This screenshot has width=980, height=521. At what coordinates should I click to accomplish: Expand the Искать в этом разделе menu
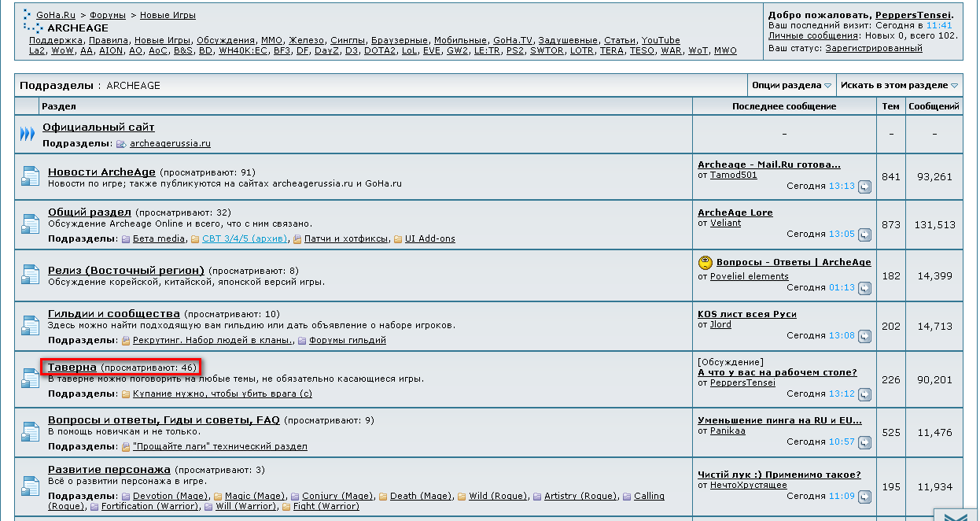[x=899, y=85]
